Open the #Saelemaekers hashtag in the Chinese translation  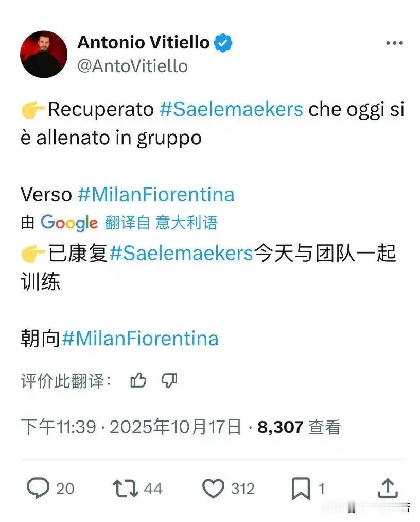181,253
